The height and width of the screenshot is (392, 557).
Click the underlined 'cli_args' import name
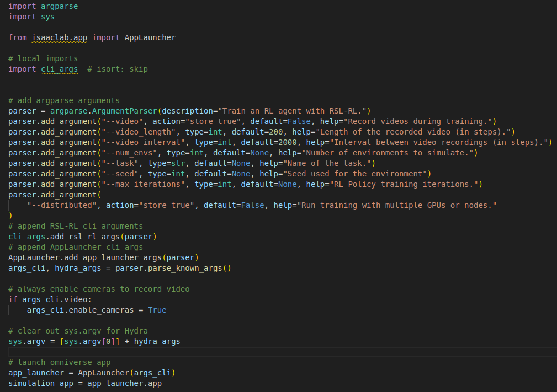(x=59, y=69)
